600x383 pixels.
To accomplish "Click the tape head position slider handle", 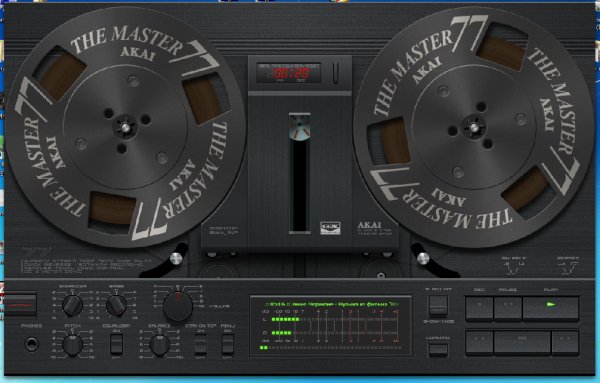I will [300, 127].
